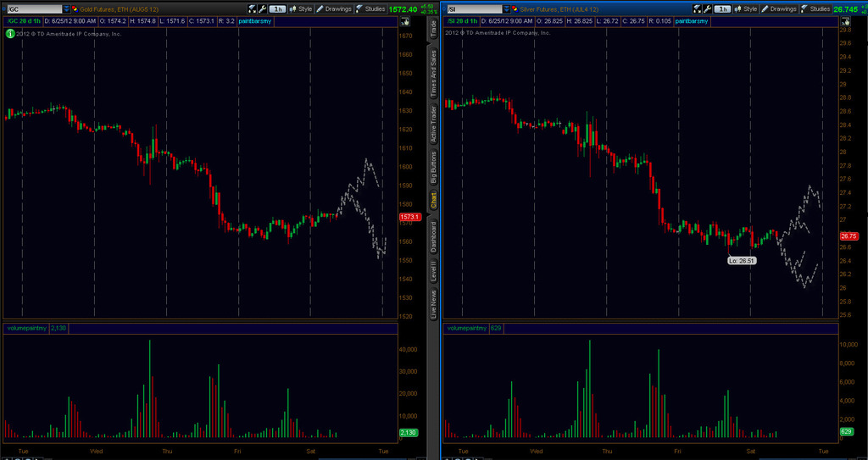The width and height of the screenshot is (868, 460).
Task: Click red 1573.1 price bubble on Gold axis
Action: 410,217
